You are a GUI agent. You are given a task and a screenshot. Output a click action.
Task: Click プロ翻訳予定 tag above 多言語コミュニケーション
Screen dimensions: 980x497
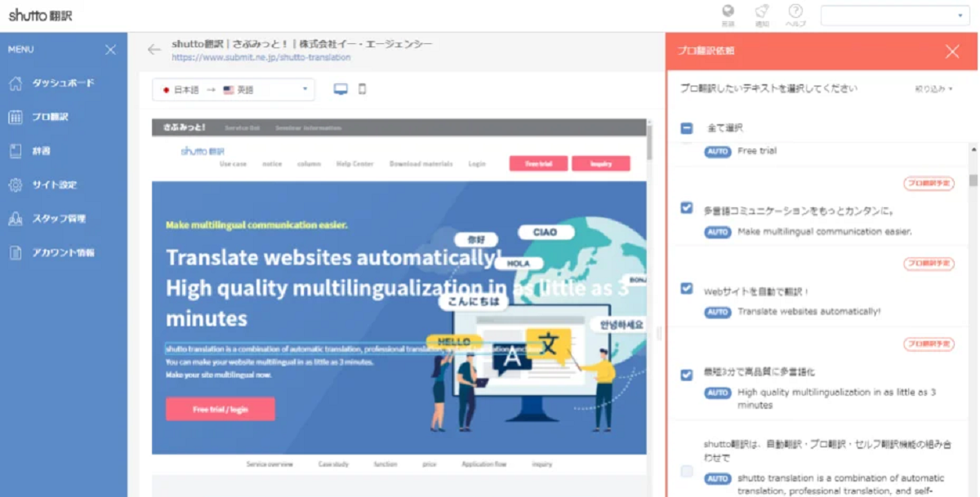[929, 184]
